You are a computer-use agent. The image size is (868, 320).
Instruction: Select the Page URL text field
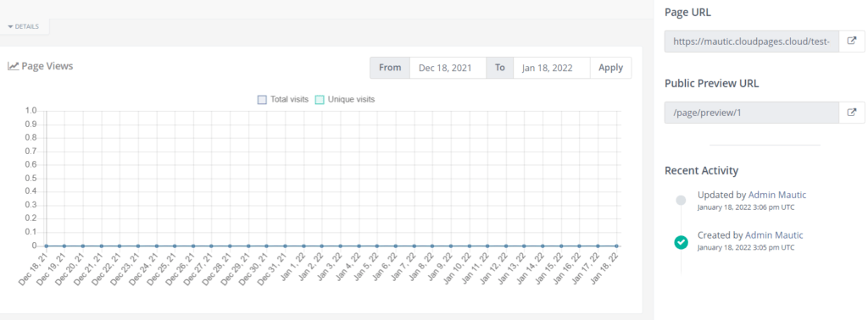click(753, 41)
